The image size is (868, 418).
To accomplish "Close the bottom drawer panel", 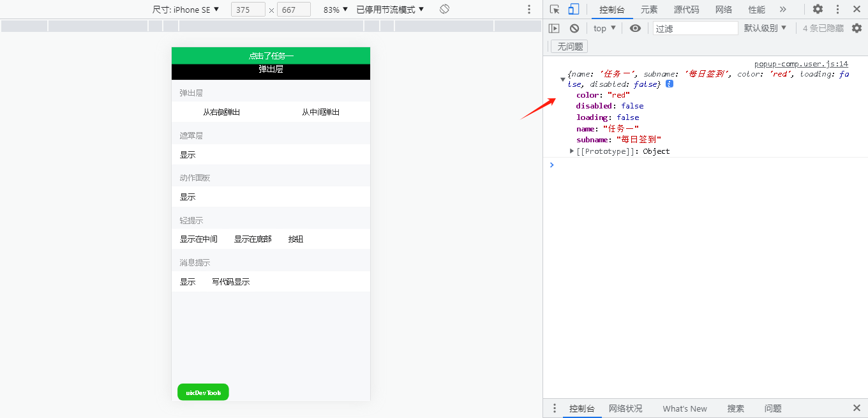I will (857, 408).
